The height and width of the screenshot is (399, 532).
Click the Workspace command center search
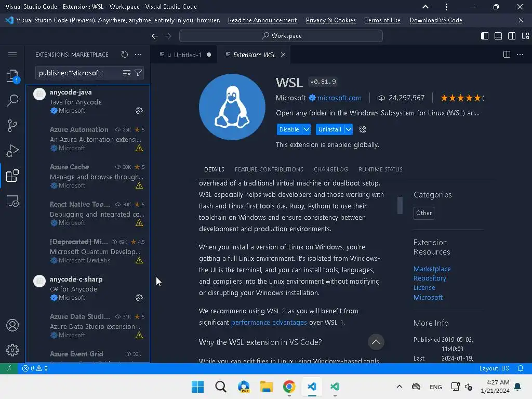tap(281, 36)
